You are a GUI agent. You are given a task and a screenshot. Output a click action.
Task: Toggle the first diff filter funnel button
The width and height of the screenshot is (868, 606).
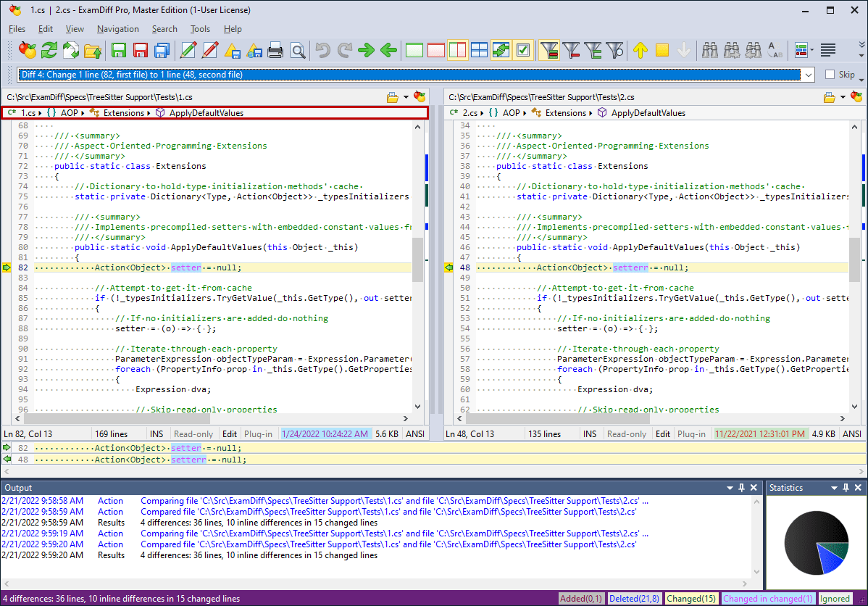tap(549, 50)
